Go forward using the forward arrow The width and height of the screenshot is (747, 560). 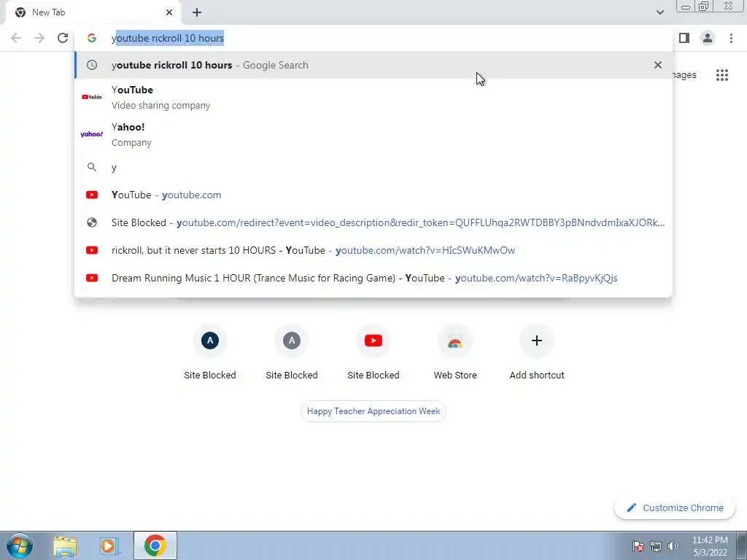[x=39, y=38]
